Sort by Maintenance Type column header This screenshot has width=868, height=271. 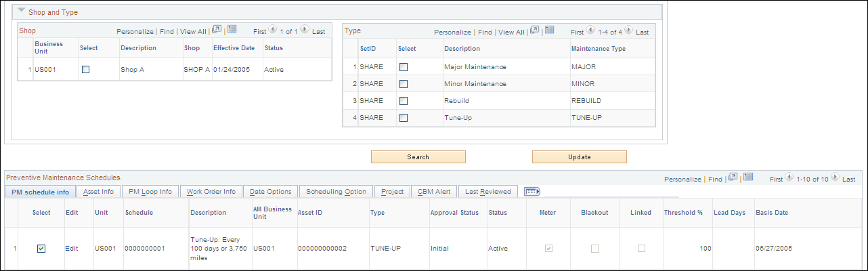[599, 49]
